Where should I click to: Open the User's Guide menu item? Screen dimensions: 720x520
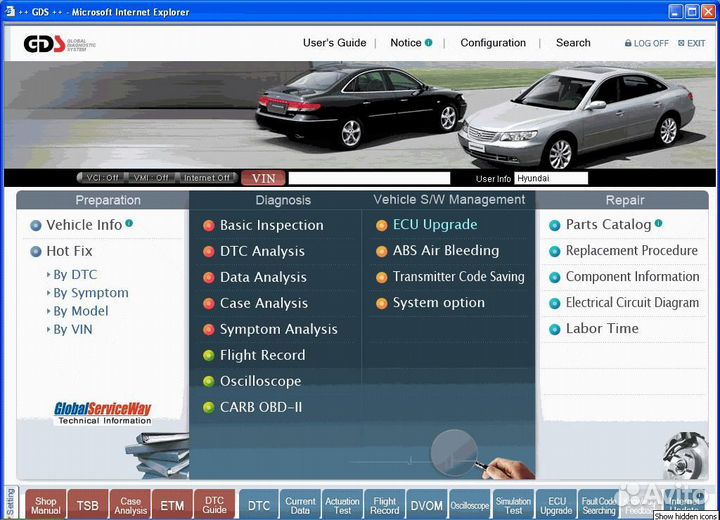tap(334, 43)
